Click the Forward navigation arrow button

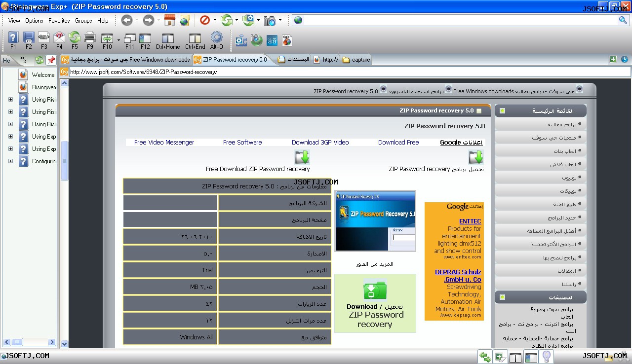click(x=148, y=20)
